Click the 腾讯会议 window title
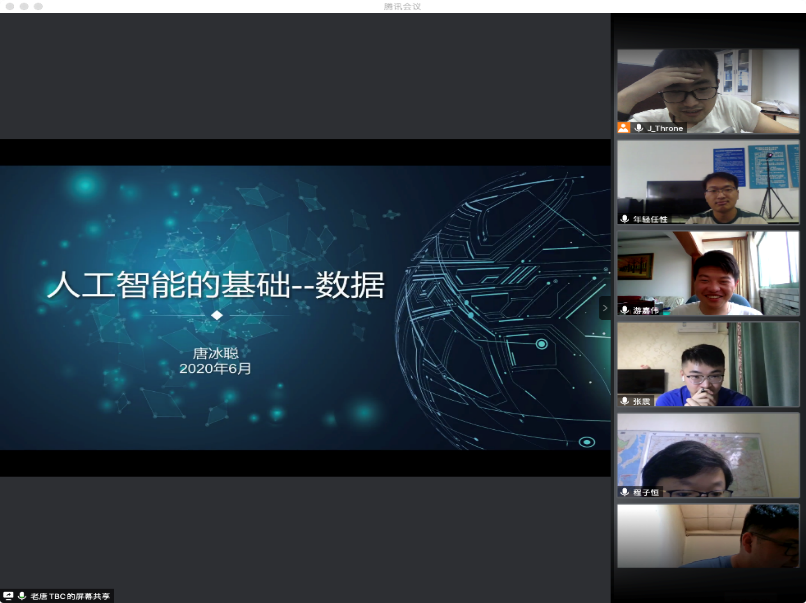This screenshot has height=603, width=806. pos(402,6)
